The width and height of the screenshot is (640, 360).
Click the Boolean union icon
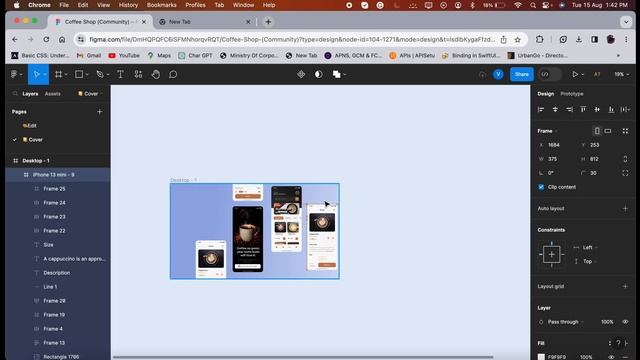tap(337, 74)
